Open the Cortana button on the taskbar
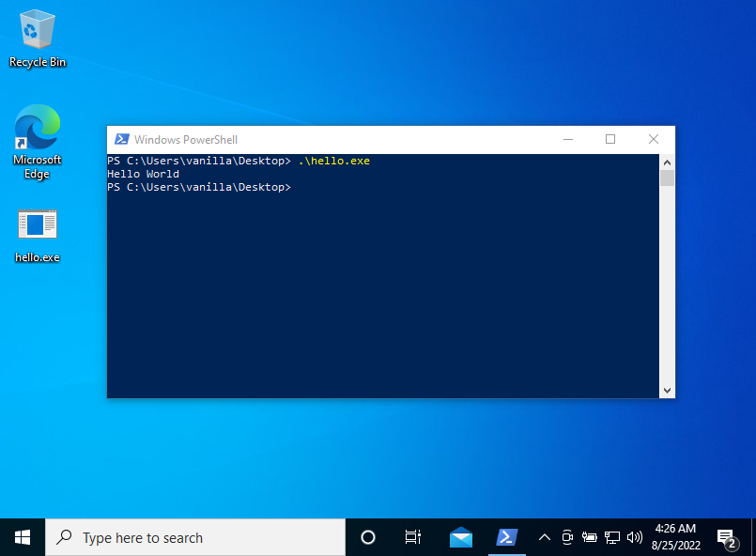 pyautogui.click(x=367, y=536)
